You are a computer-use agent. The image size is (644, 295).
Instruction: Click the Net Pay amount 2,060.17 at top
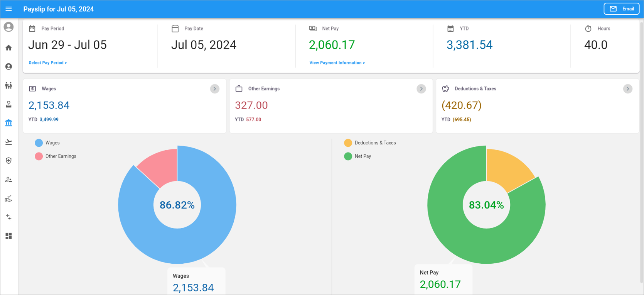(332, 45)
